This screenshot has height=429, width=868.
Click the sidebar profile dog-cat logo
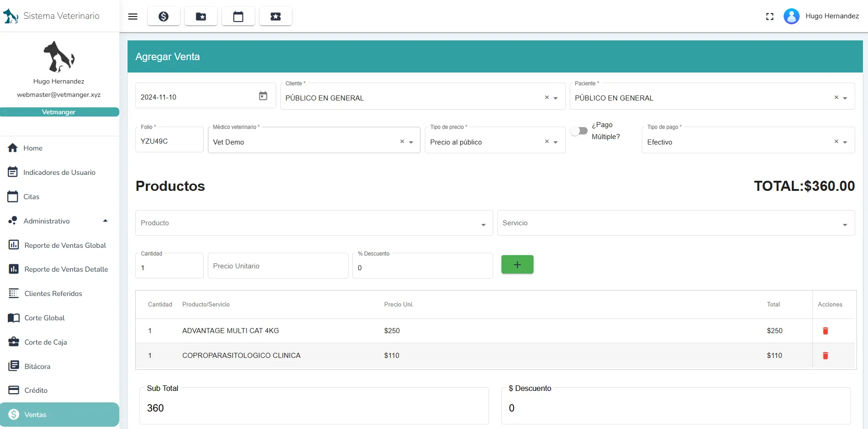(x=59, y=56)
